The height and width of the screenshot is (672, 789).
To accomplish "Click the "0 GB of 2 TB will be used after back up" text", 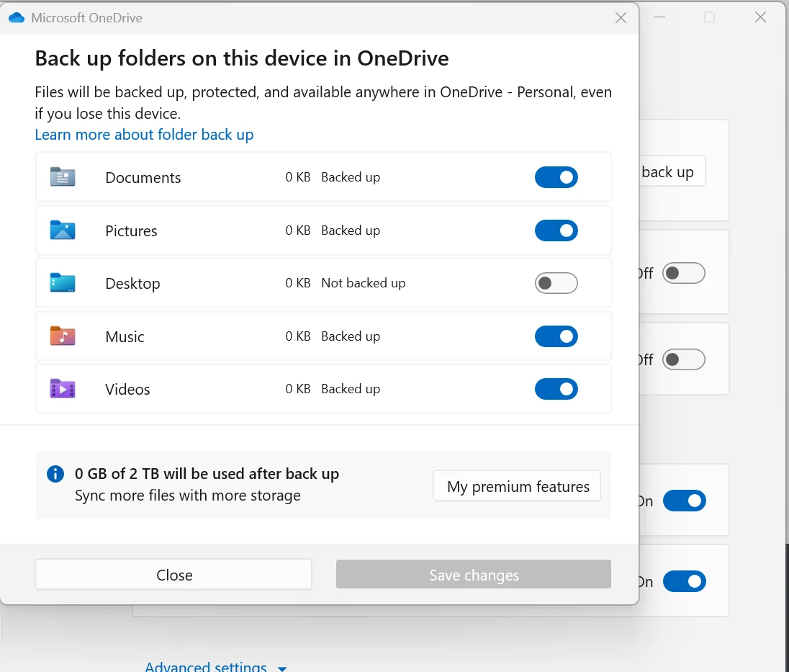I will (x=207, y=474).
